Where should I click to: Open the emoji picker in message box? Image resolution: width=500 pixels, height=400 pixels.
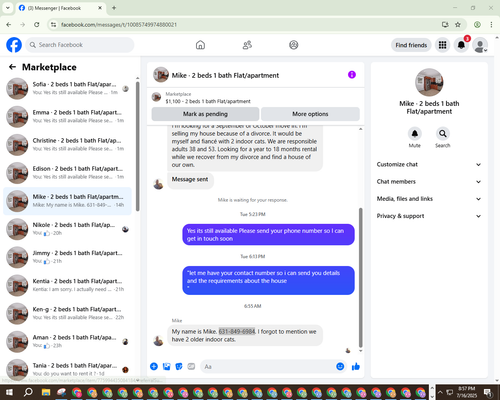(340, 366)
